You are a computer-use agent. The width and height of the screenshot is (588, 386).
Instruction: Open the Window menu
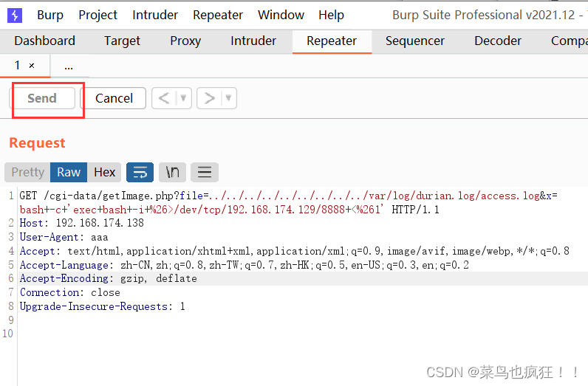[281, 15]
